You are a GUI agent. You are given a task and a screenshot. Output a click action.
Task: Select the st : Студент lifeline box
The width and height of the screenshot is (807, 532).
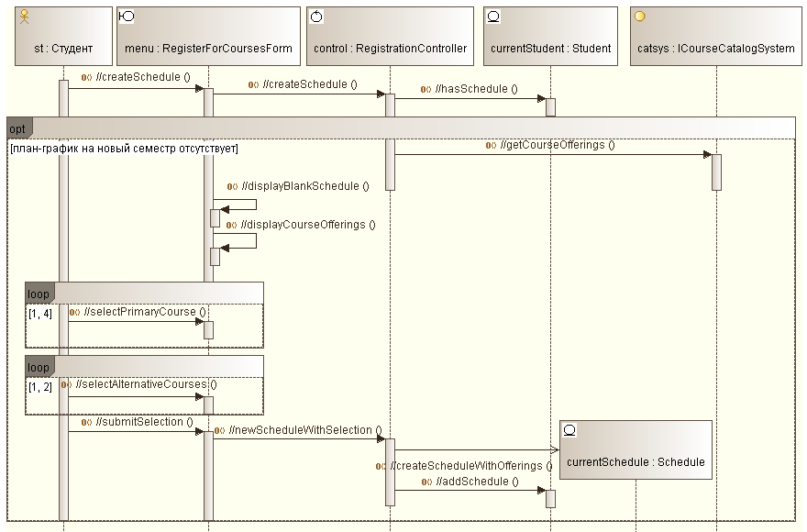click(x=63, y=36)
